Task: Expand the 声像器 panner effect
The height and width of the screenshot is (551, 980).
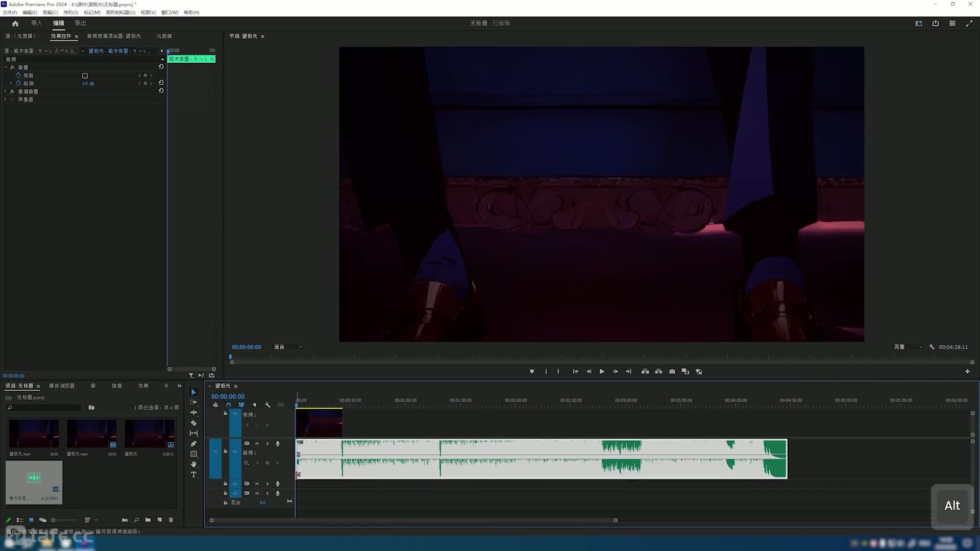Action: click(x=6, y=99)
